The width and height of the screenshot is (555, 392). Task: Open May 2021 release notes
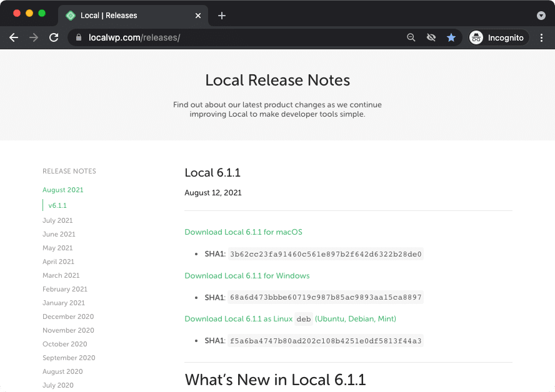click(x=57, y=248)
